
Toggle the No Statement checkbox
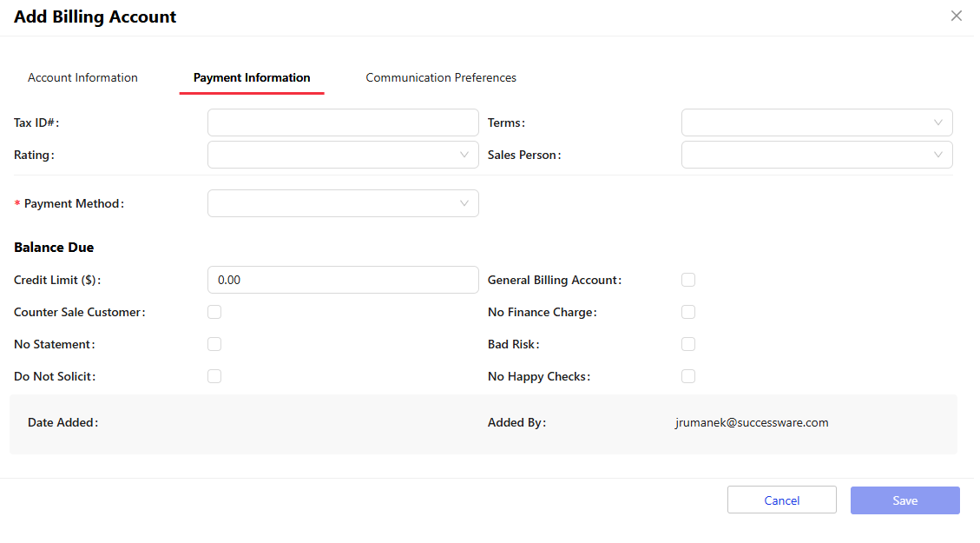[214, 344]
